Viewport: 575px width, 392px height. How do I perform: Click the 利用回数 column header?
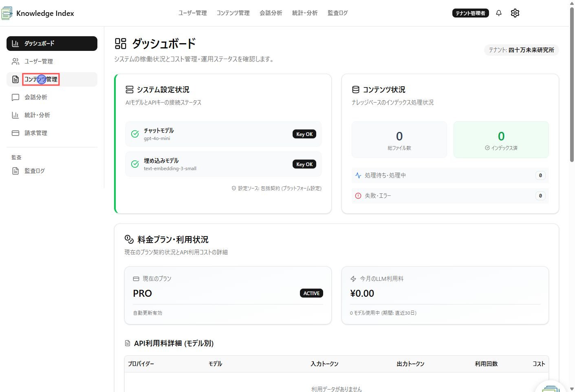click(486, 364)
